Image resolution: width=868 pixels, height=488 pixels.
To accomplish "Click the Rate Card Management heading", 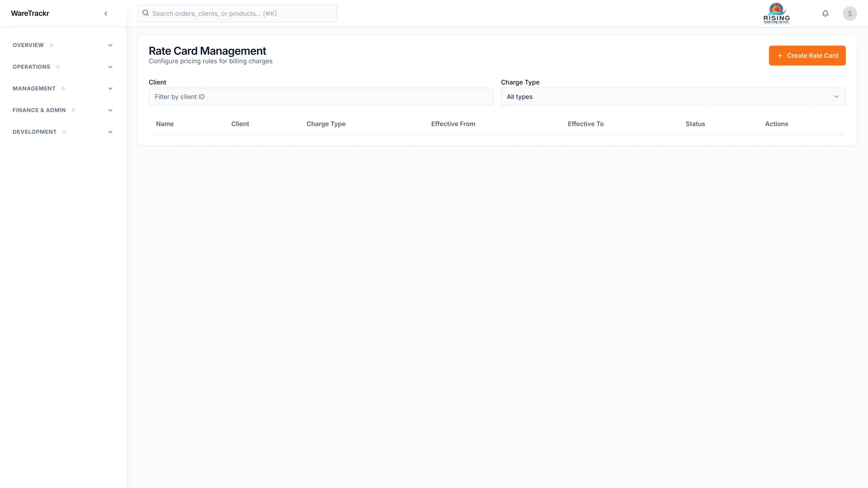I will [x=207, y=50].
